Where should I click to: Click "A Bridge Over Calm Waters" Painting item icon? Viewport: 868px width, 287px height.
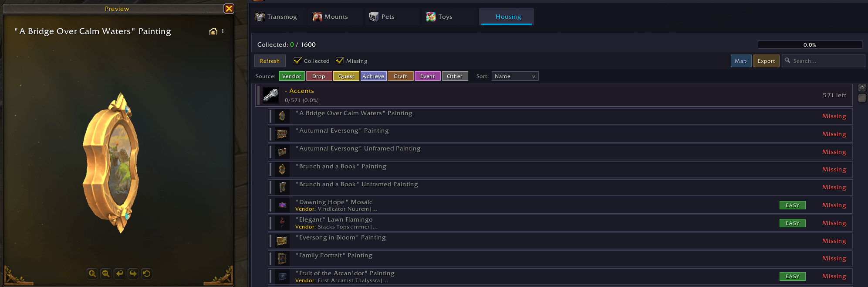tap(282, 116)
